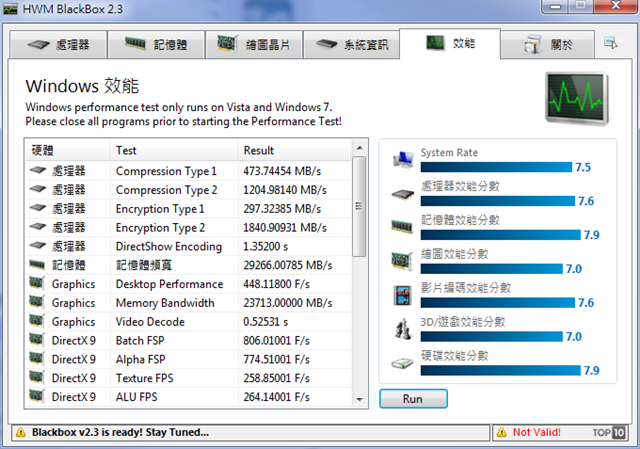640x449 pixels.
Task: Click the 硬碟效能分數 disk icon
Action: point(402,363)
